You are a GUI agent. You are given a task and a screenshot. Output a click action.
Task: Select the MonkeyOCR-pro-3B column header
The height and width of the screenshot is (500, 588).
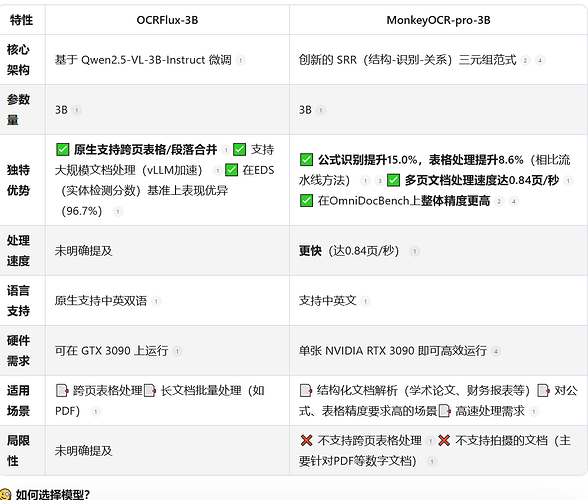438,20
